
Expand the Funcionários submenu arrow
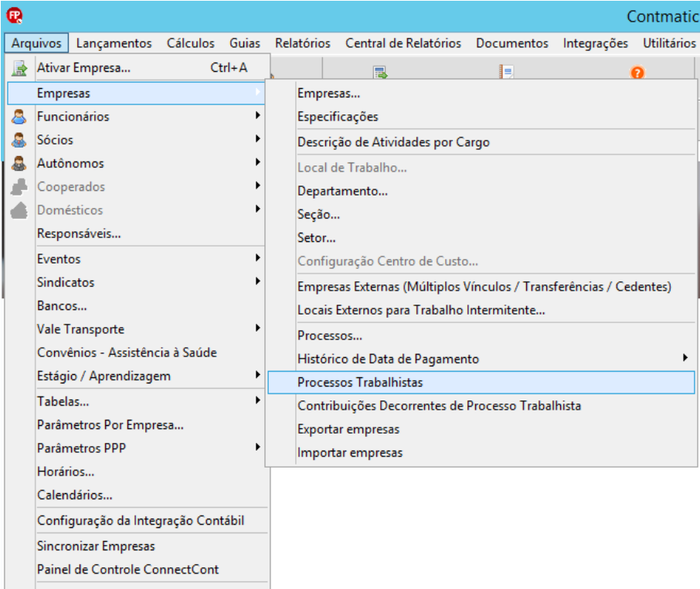pos(258,115)
